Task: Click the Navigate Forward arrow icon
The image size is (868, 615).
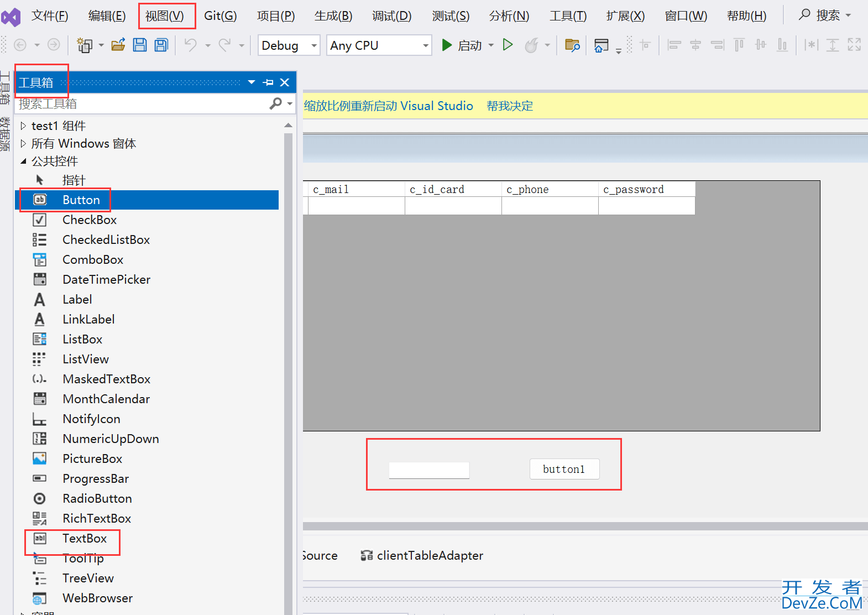Action: pyautogui.click(x=54, y=45)
